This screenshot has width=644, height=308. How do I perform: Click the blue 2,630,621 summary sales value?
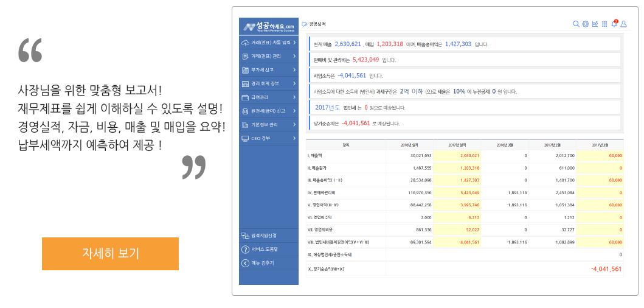point(348,44)
